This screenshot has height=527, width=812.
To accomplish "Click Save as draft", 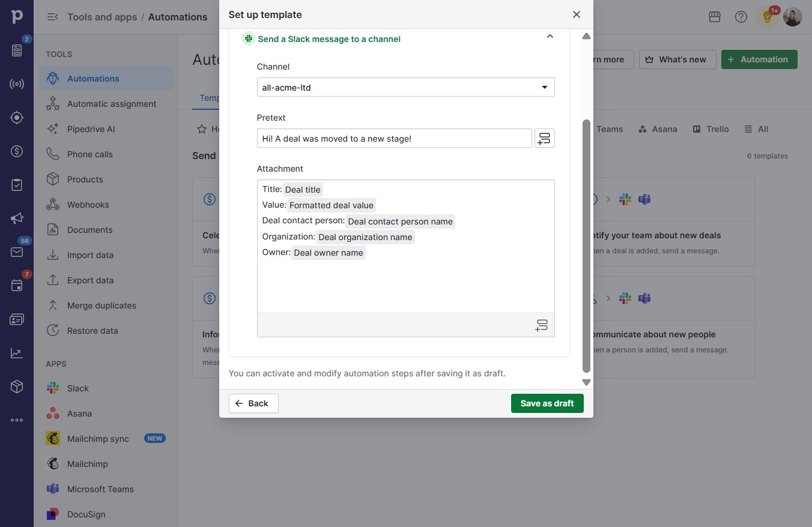I will pyautogui.click(x=547, y=403).
